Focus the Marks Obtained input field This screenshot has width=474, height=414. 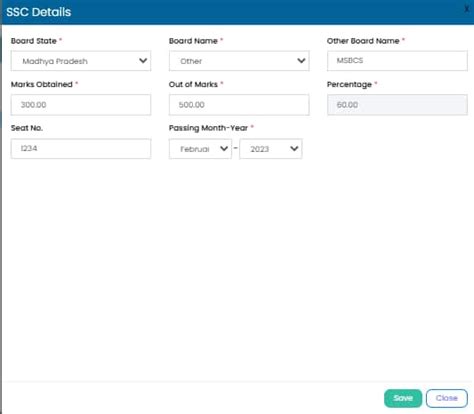[x=81, y=105]
